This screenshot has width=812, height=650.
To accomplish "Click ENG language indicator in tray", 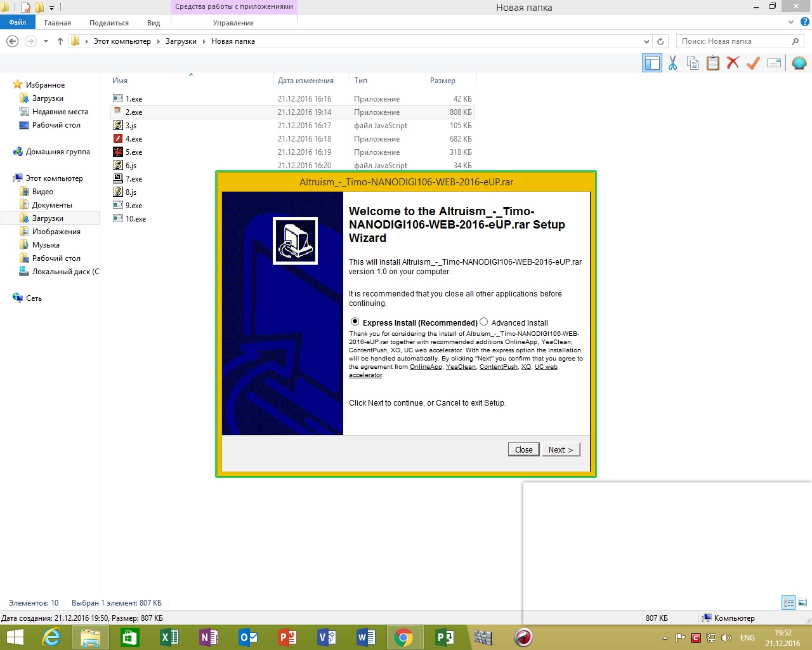I will pos(747,638).
